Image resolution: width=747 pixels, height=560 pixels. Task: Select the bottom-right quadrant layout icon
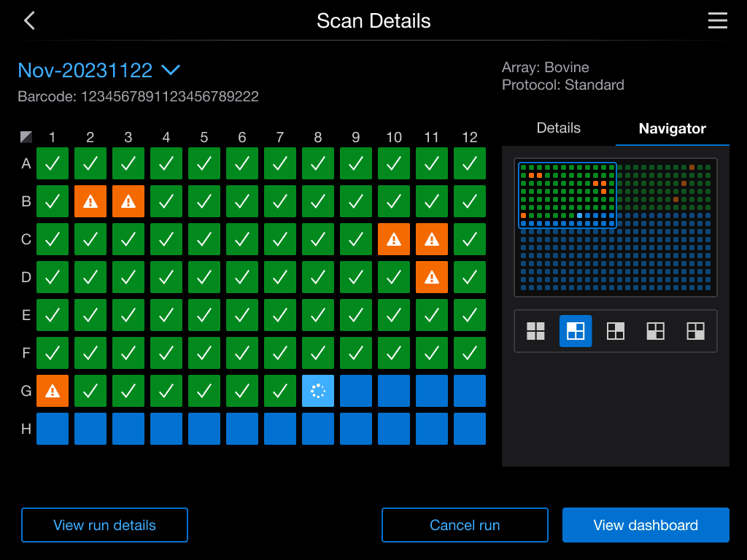click(695, 331)
